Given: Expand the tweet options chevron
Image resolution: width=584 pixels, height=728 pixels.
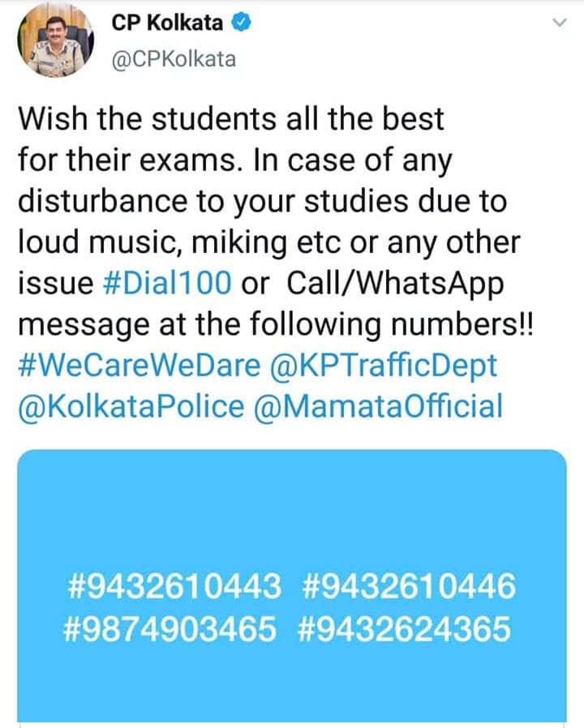Looking at the screenshot, I should (560, 22).
